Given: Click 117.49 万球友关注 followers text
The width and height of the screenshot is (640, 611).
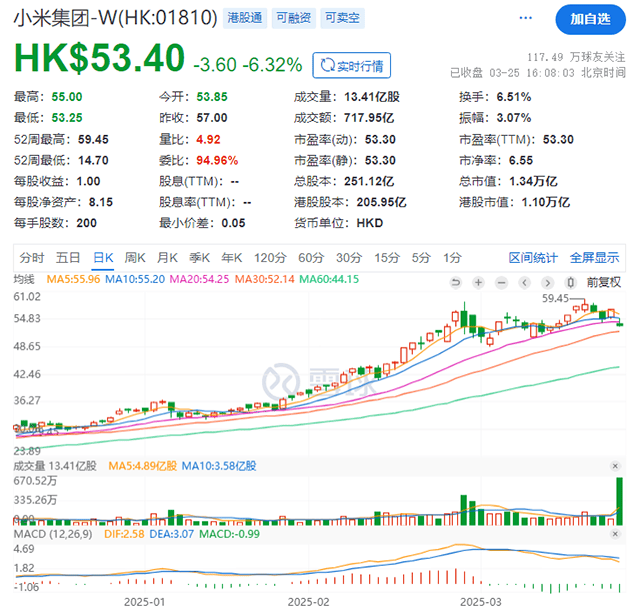Looking at the screenshot, I should (576, 57).
